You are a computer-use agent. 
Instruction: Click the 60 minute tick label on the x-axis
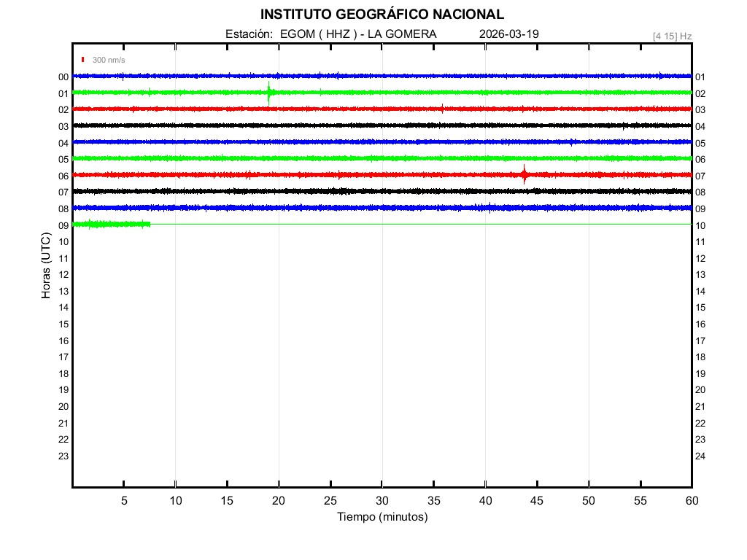pos(691,500)
